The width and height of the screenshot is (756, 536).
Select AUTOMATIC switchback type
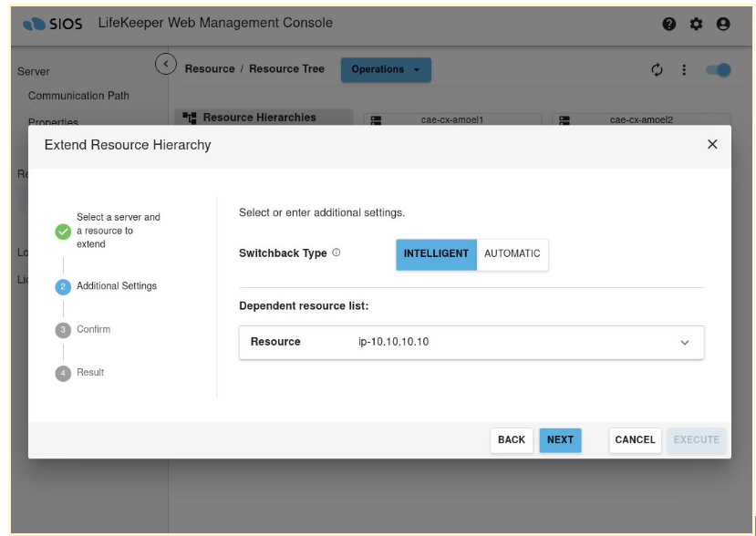[x=513, y=254]
